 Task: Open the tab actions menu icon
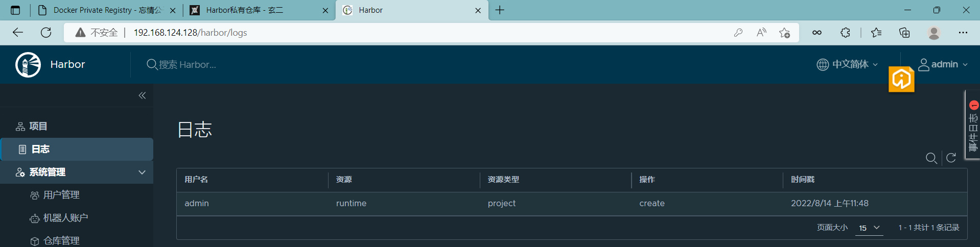pyautogui.click(x=15, y=10)
